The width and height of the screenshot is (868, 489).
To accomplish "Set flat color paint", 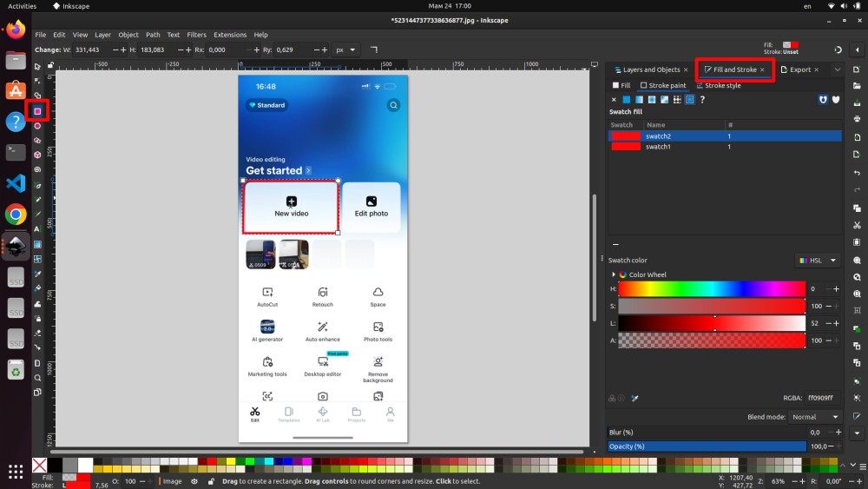I will pyautogui.click(x=626, y=100).
